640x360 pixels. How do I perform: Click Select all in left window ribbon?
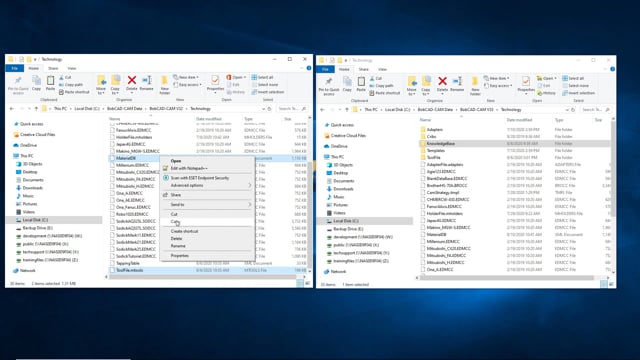tap(262, 77)
